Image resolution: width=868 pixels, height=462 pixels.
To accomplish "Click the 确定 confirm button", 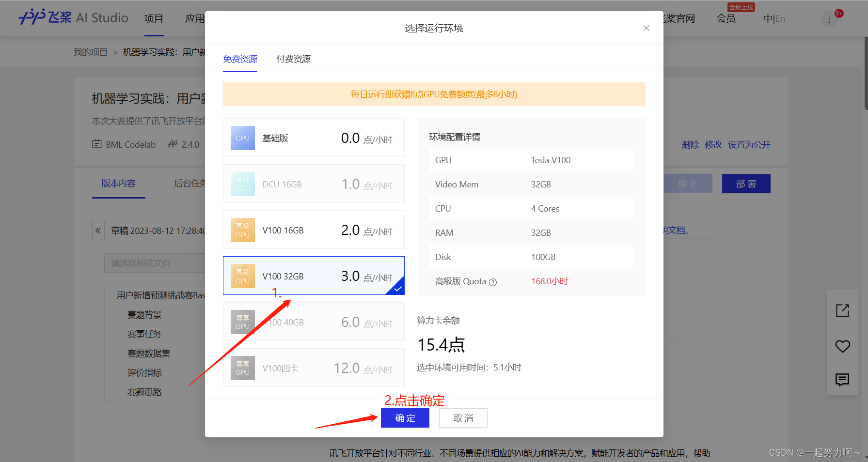I will [405, 418].
